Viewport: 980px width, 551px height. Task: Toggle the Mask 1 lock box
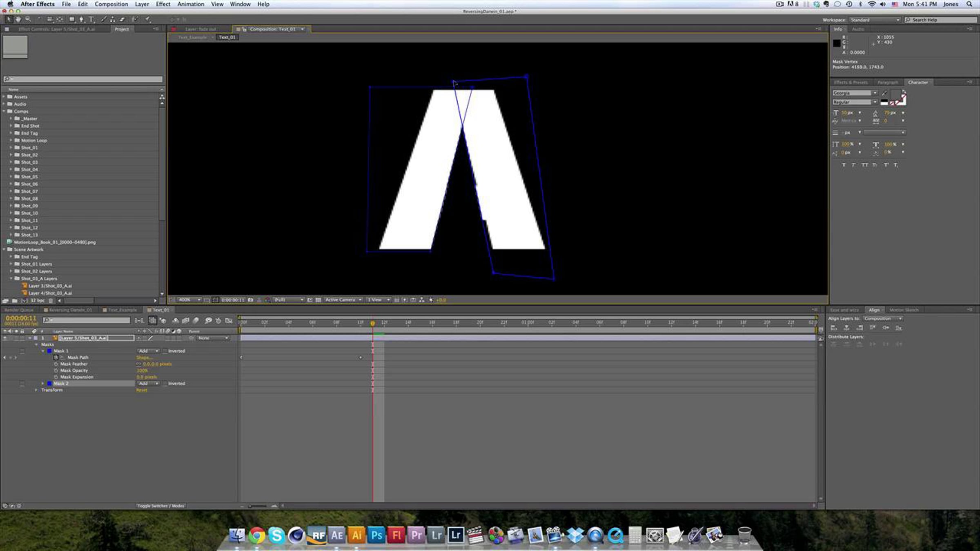22,351
